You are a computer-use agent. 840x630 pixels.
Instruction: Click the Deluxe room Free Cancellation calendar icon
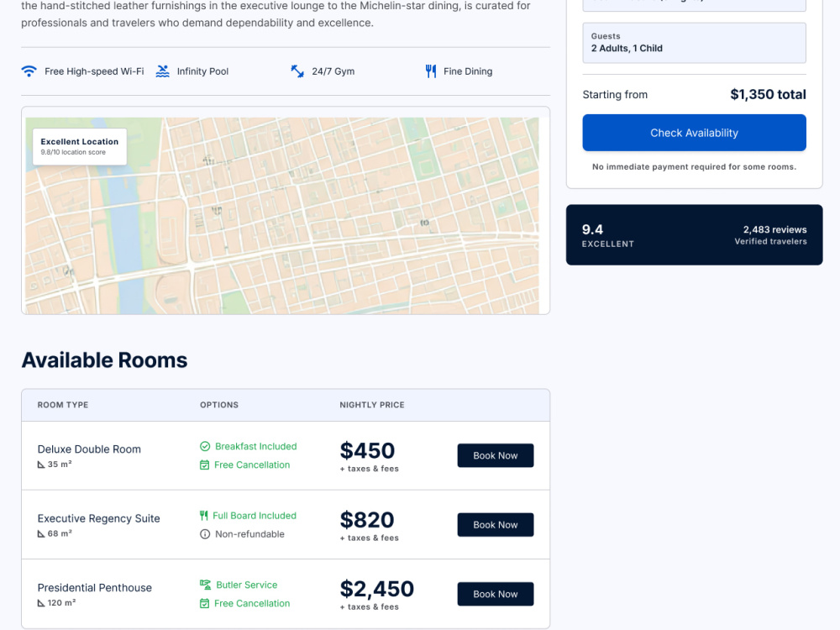tap(205, 465)
